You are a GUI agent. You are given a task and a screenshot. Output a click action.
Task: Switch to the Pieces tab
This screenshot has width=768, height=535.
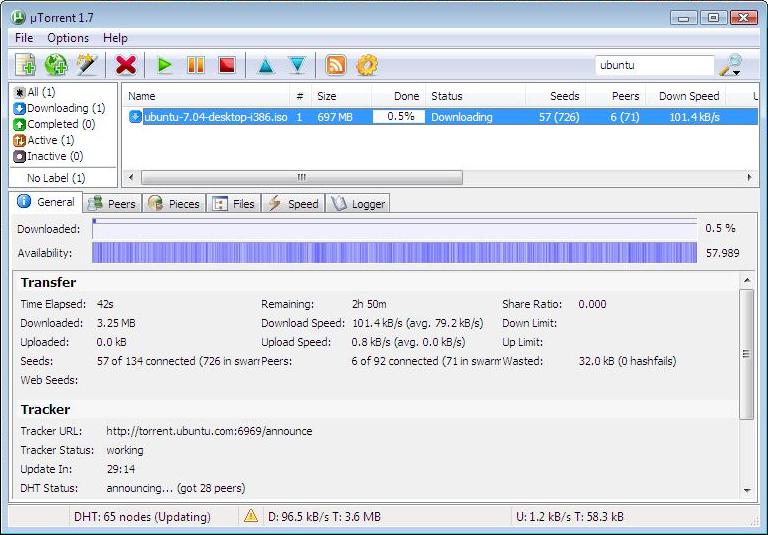coord(174,204)
